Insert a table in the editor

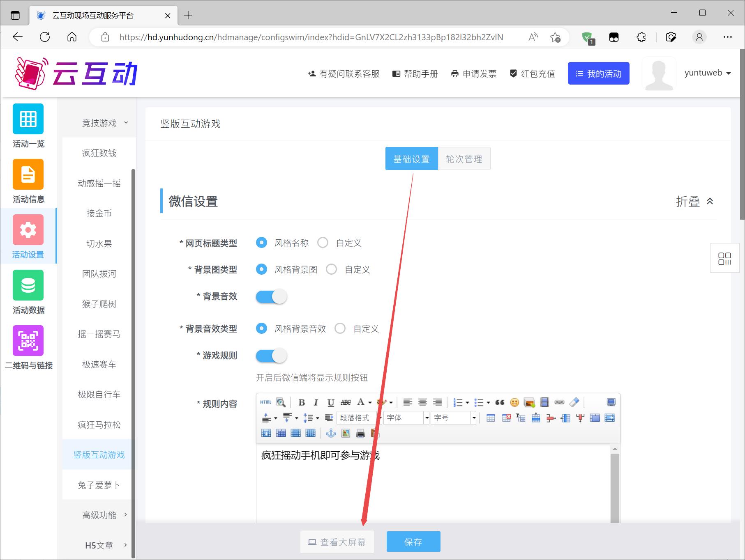coord(491,418)
